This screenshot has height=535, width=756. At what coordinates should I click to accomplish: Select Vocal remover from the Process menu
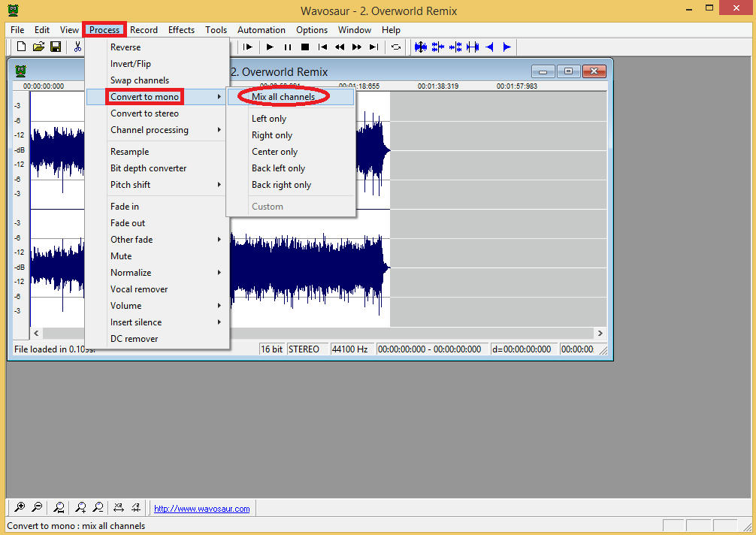coord(139,289)
